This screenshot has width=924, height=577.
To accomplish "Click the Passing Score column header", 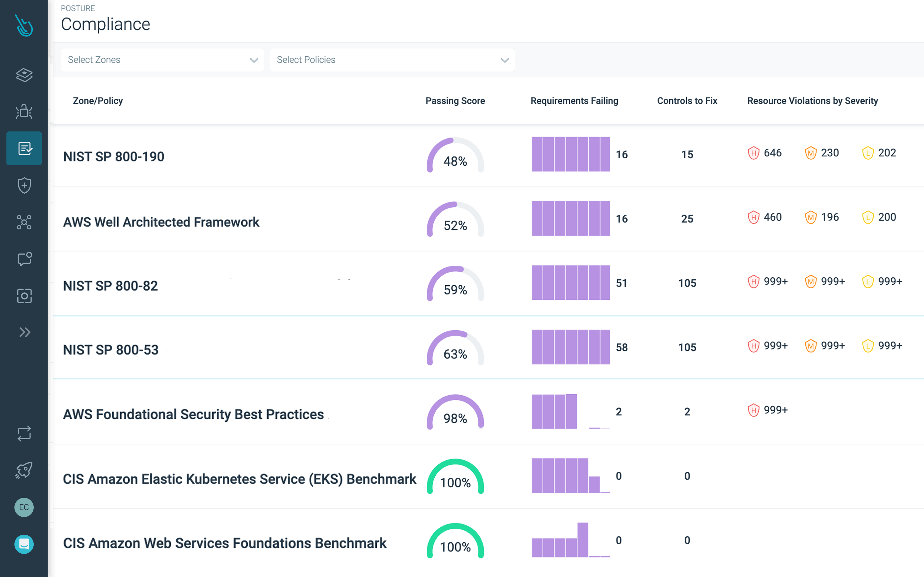I will pyautogui.click(x=455, y=101).
